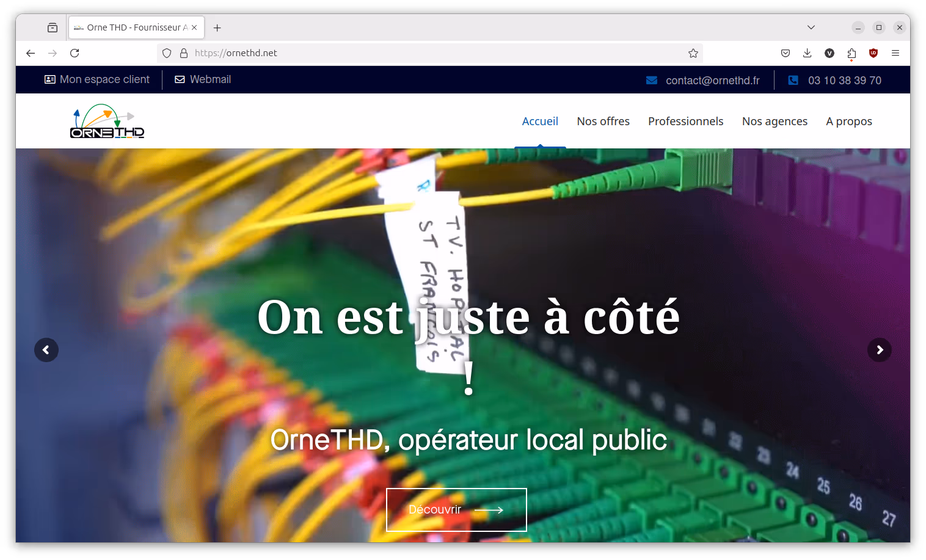Show previous slide with left carousel arrow
926x560 pixels.
pyautogui.click(x=46, y=350)
